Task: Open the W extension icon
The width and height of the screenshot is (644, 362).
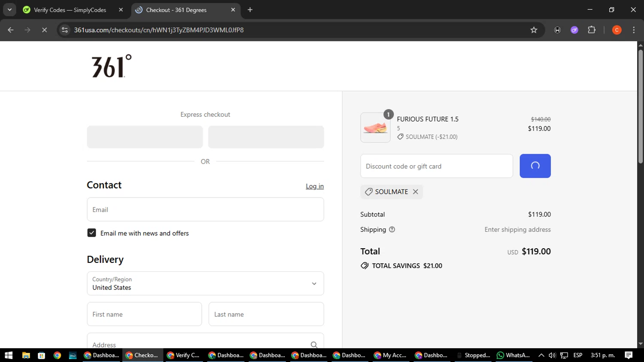Action: [557, 30]
